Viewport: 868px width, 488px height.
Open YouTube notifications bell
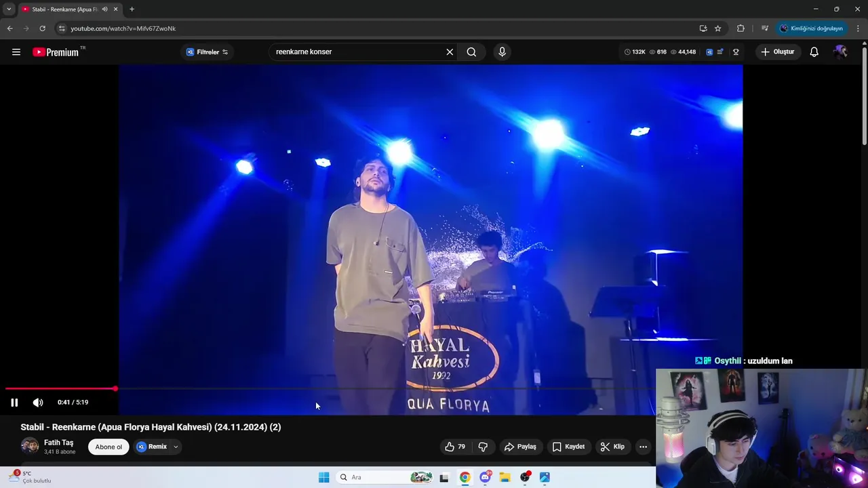[x=814, y=52]
